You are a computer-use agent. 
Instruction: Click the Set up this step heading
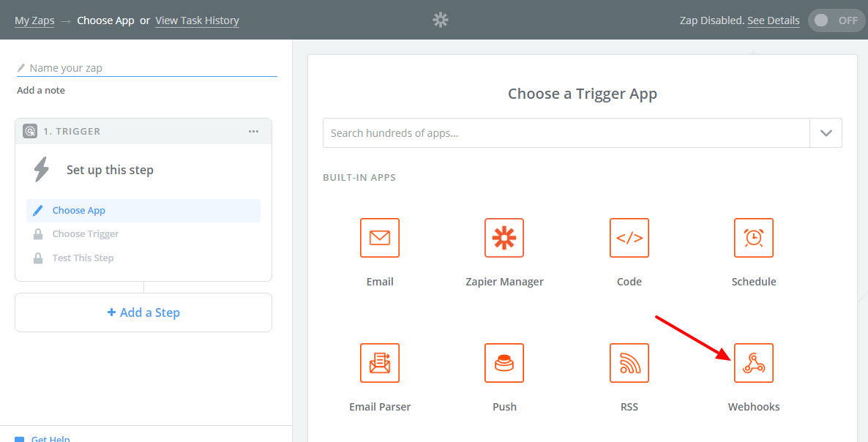[111, 170]
